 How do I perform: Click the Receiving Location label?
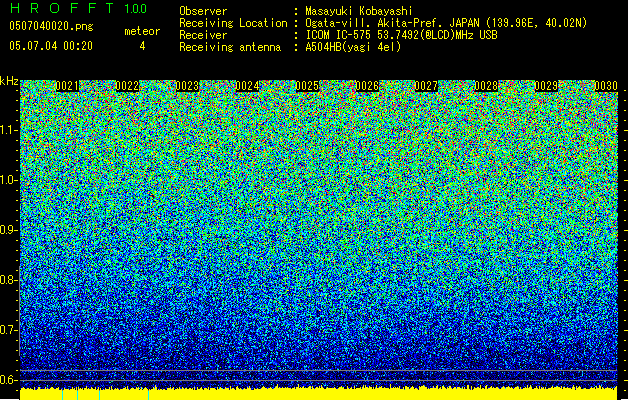coord(233,23)
